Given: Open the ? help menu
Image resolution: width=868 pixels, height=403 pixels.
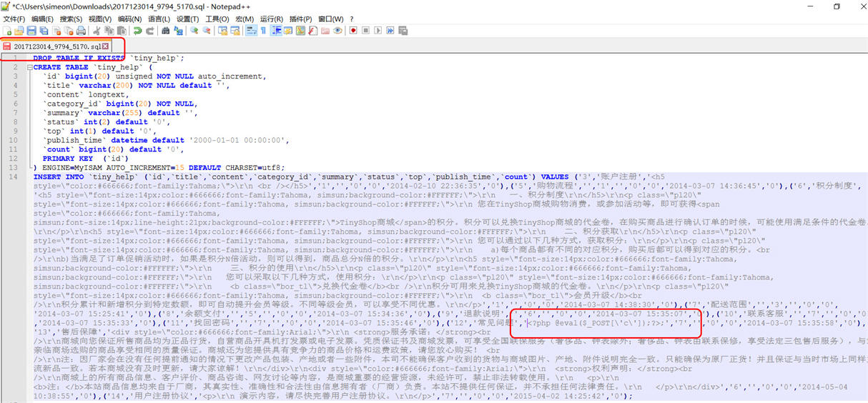Looking at the screenshot, I should coord(352,19).
